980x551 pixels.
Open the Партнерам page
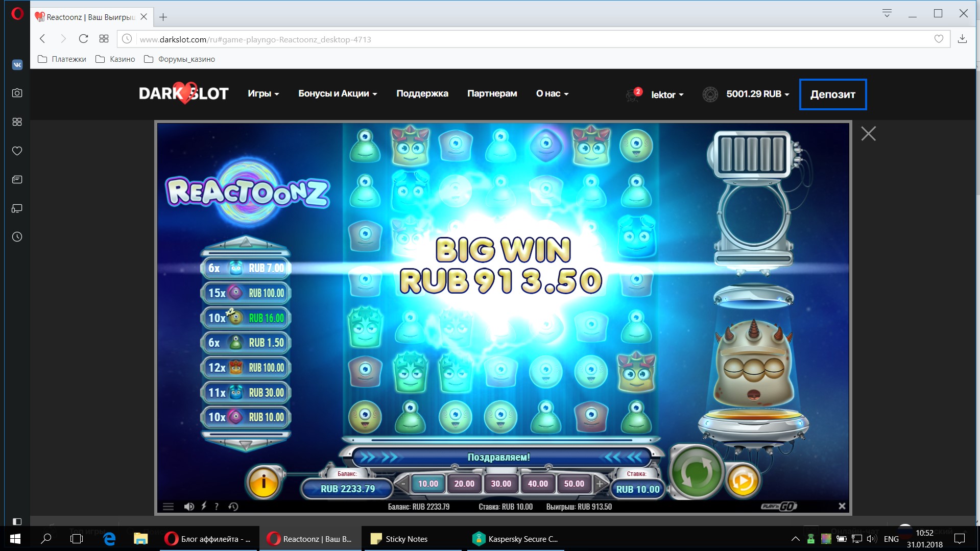(x=492, y=93)
